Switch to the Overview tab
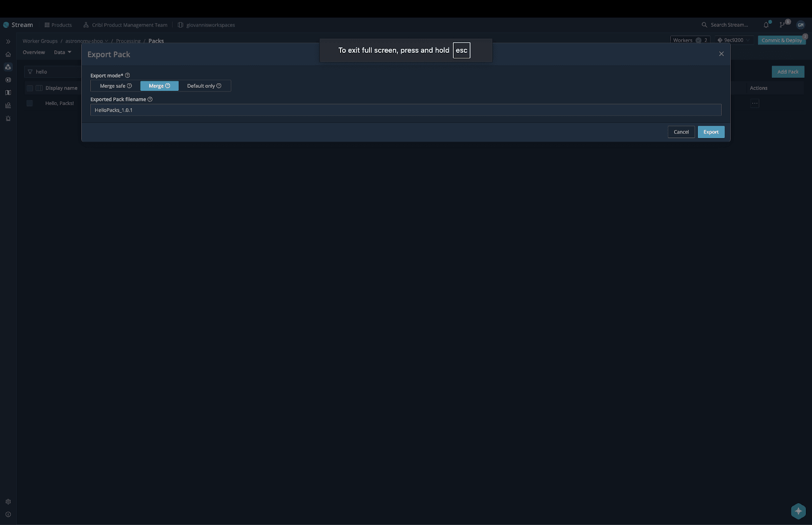Screen dimensions: 812x525 [x=33, y=52]
